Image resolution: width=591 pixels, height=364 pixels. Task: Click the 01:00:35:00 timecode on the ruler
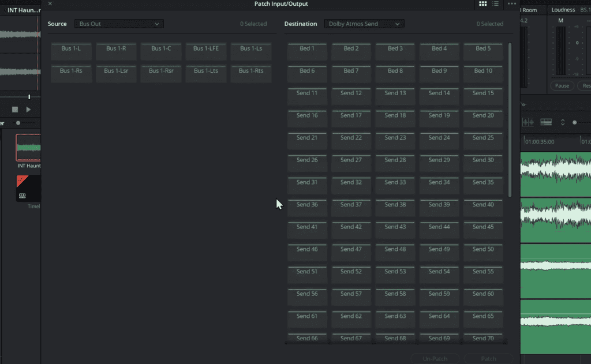[540, 142]
